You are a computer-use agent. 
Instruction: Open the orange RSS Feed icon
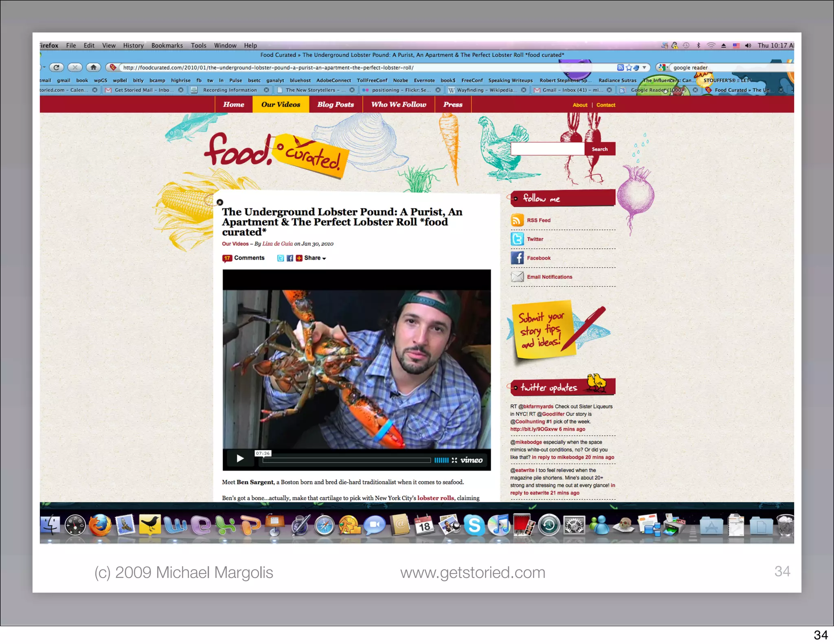click(517, 220)
